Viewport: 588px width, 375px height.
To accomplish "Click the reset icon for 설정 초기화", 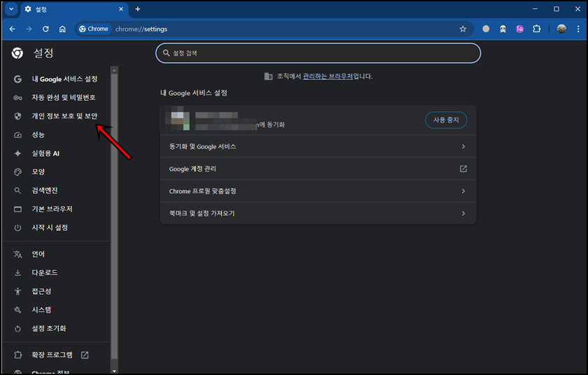I will (17, 329).
